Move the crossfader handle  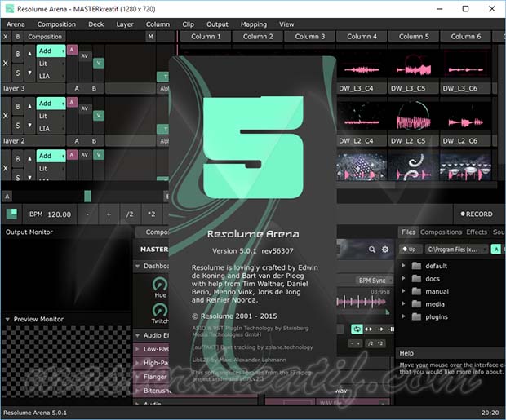click(x=88, y=196)
